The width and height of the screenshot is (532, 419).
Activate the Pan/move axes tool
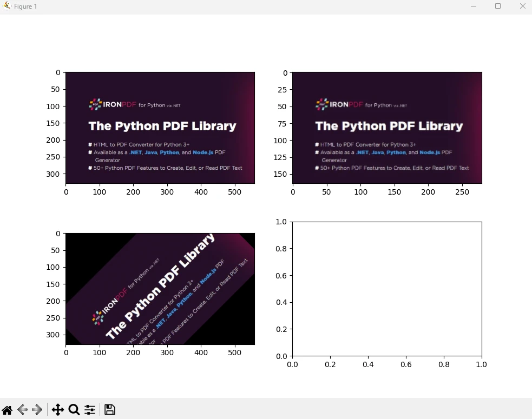58,410
